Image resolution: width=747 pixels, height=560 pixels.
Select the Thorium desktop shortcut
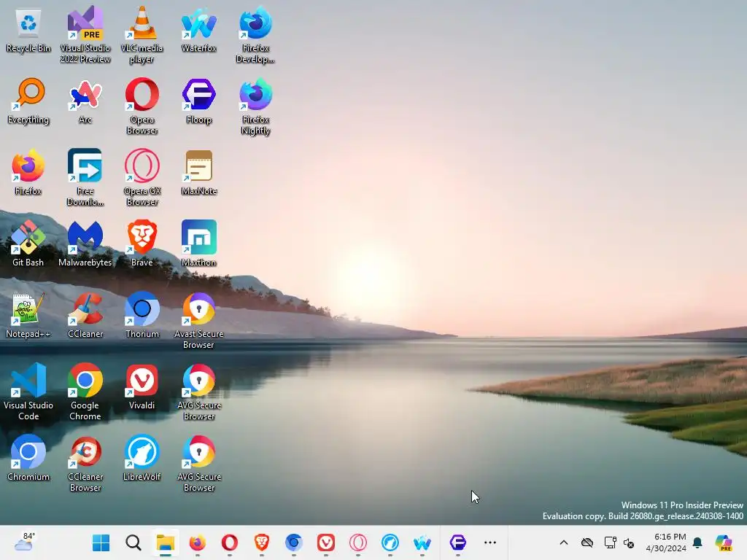tap(142, 315)
